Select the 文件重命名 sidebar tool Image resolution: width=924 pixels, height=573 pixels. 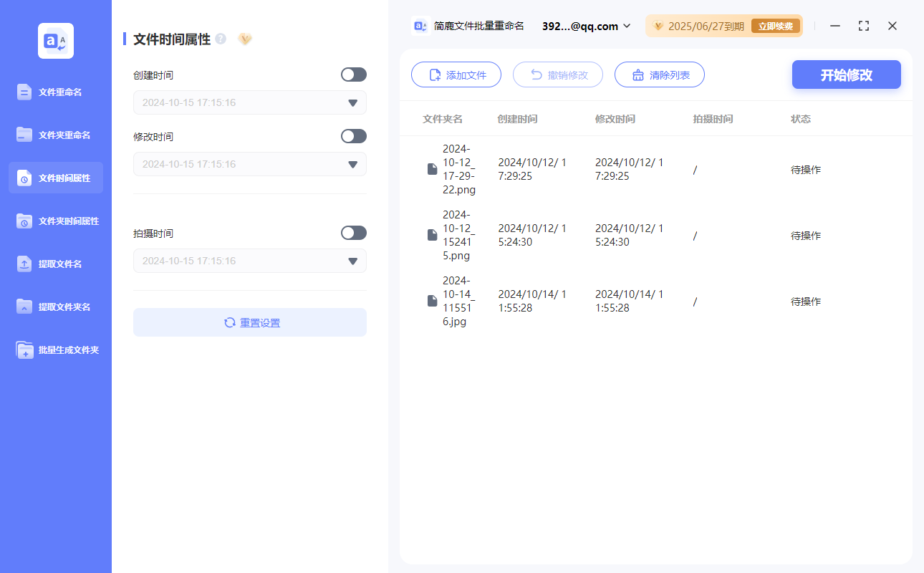[55, 92]
